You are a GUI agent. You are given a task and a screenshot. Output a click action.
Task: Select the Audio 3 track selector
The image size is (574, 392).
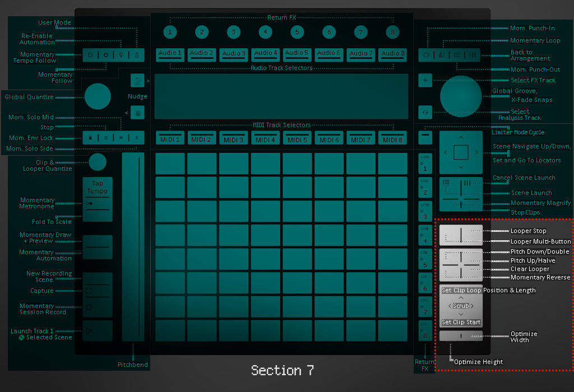234,54
